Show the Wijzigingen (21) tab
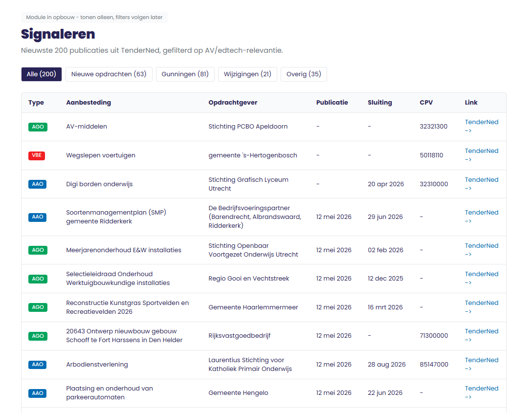Image resolution: width=532 pixels, height=413 pixels. point(248,74)
